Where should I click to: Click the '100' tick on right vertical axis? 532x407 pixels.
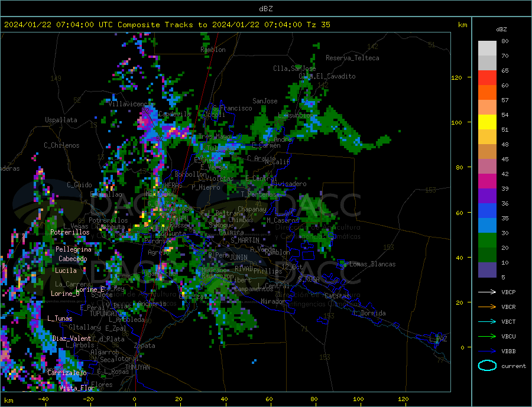pyautogui.click(x=456, y=122)
